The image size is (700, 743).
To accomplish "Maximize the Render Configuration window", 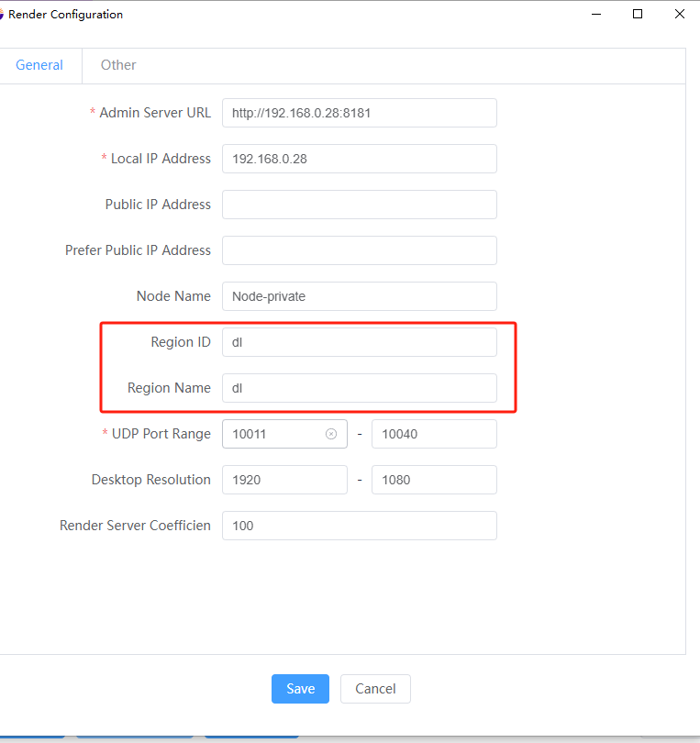I will click(638, 14).
